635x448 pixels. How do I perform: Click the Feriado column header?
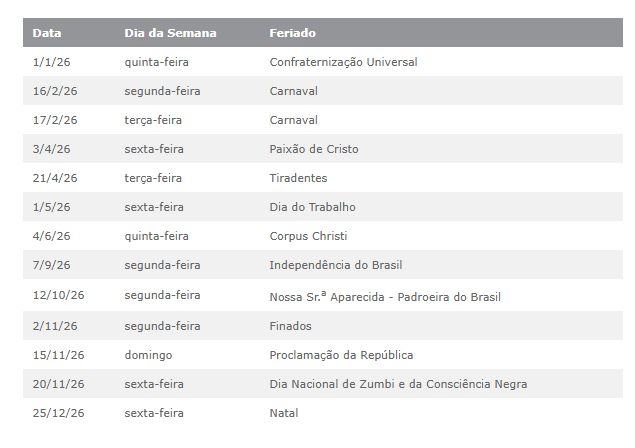coord(293,33)
